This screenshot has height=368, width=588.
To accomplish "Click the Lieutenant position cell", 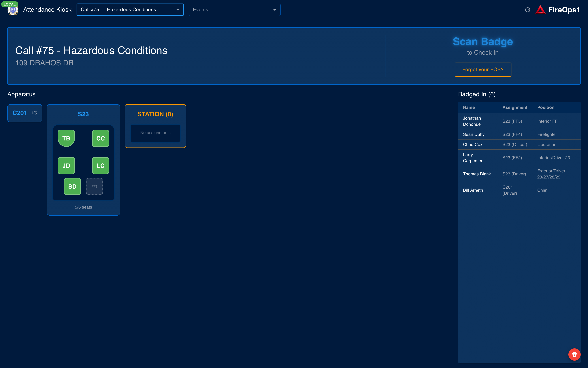I will tap(547, 145).
